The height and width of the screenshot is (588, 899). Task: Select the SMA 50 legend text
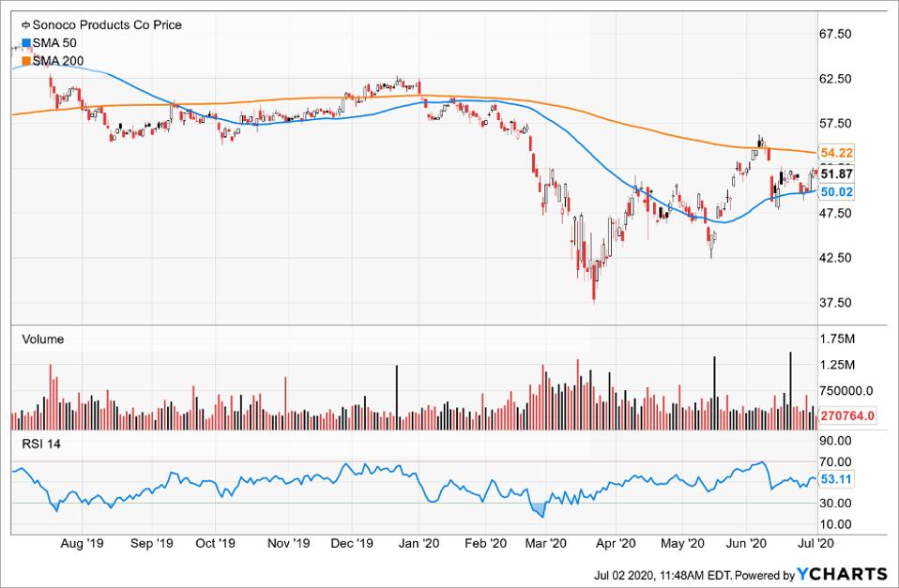tap(54, 43)
